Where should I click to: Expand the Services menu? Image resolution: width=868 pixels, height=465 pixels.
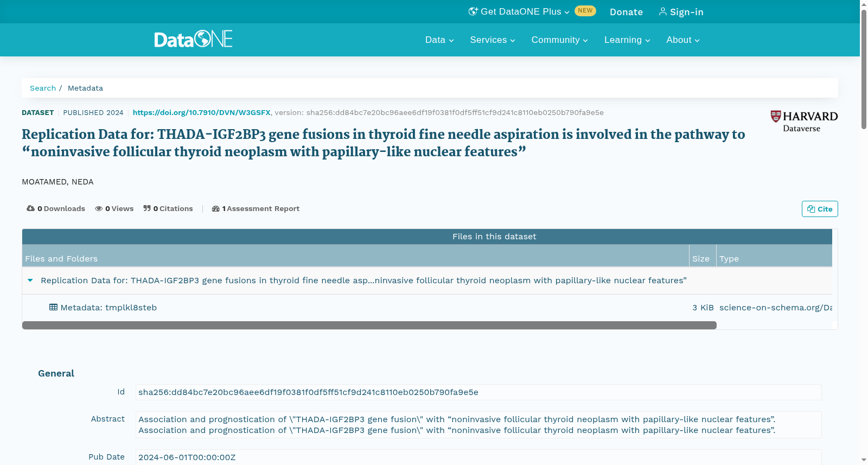click(493, 40)
